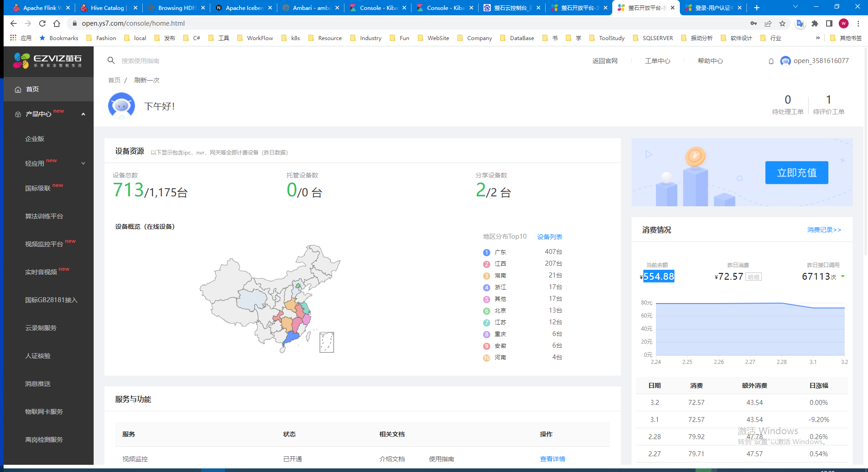Click the 搜索使用指南 search field
Viewport: 868px width, 472px height.
140,61
